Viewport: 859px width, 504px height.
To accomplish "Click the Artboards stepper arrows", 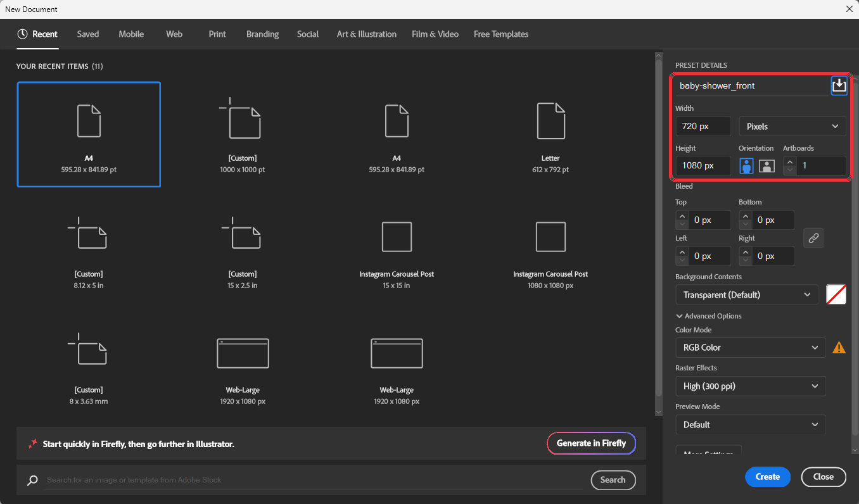I will (x=790, y=166).
